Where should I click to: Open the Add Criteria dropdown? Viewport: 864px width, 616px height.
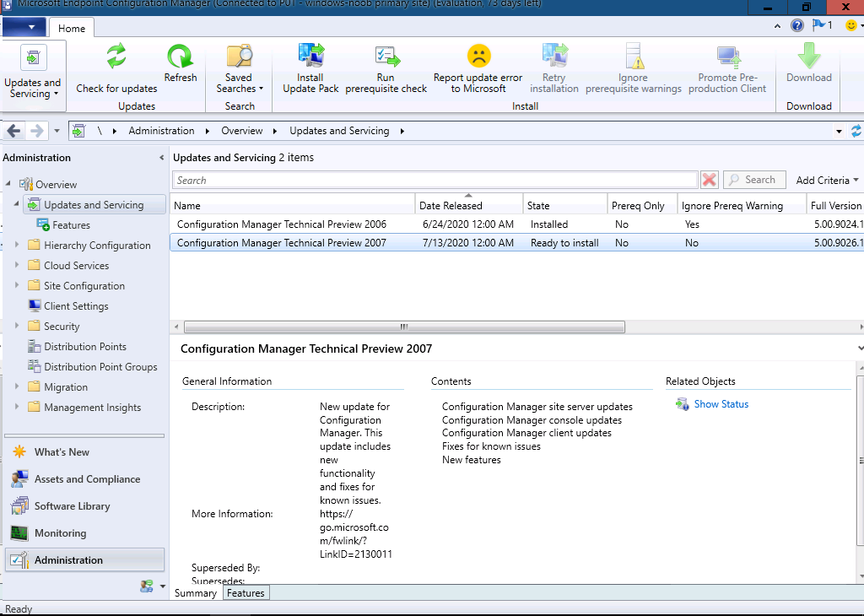click(x=827, y=181)
